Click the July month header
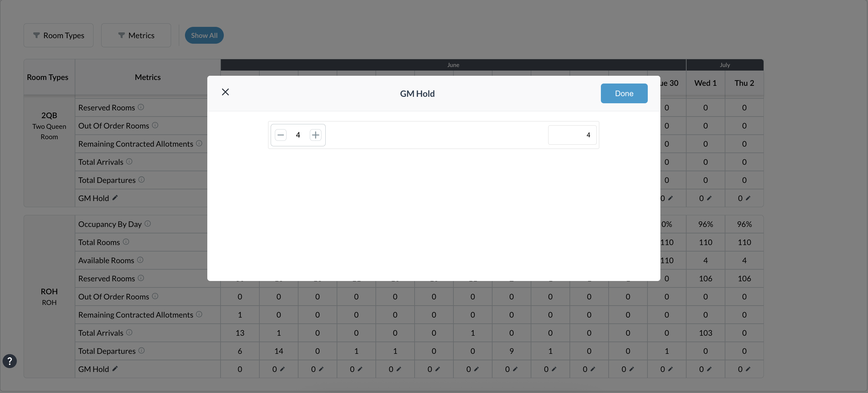Viewport: 868px width, 393px height. coord(725,65)
